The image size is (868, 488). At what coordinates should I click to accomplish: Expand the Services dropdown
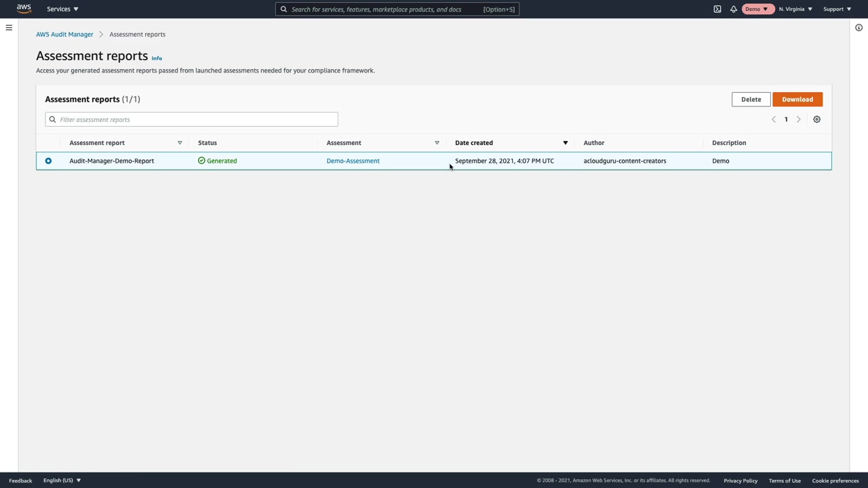click(62, 9)
